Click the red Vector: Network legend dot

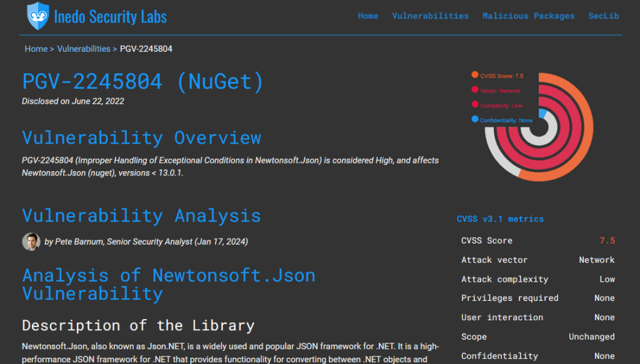pyautogui.click(x=475, y=91)
